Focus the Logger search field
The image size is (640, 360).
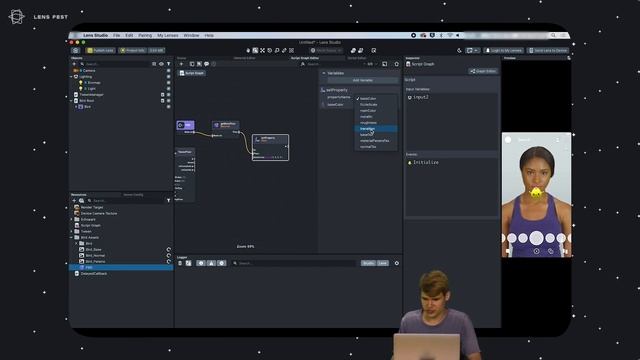[x=294, y=263]
